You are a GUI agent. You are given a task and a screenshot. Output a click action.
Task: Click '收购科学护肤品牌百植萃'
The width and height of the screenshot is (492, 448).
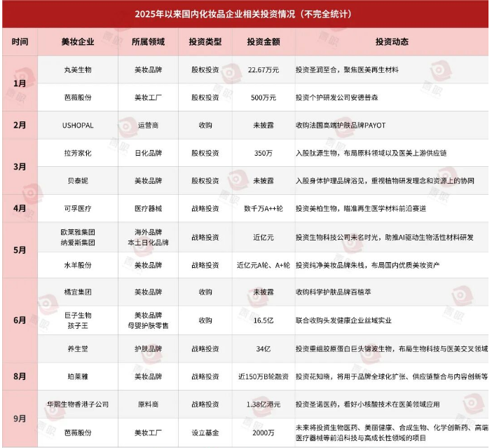333,292
